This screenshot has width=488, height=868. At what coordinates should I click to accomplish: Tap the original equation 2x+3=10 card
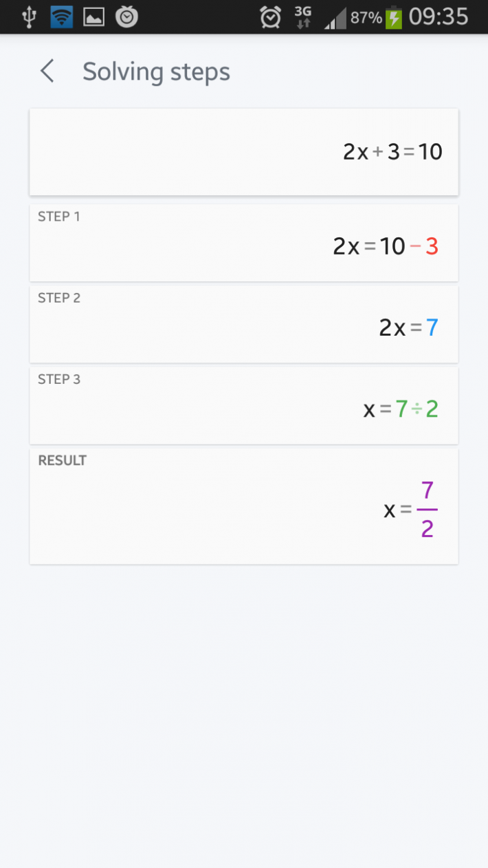pyautogui.click(x=244, y=152)
